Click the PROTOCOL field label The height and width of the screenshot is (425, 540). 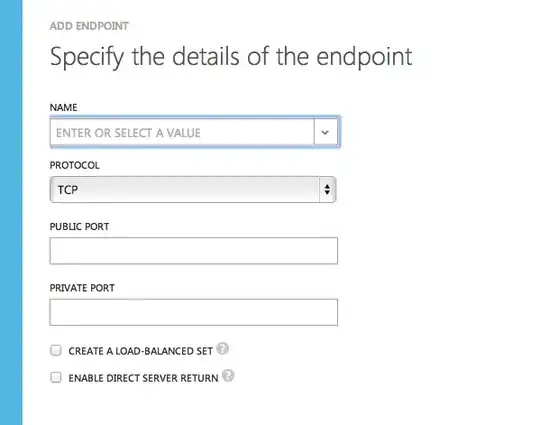tap(75, 165)
